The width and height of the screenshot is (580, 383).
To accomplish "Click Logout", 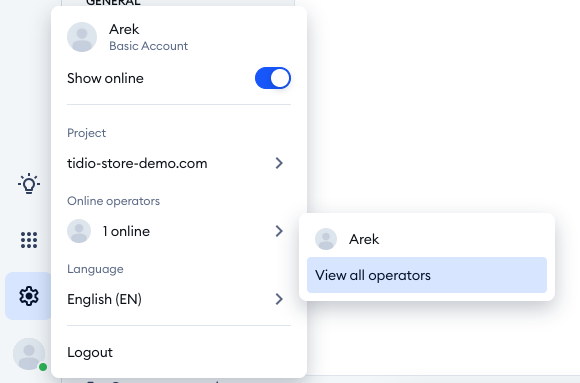I will coord(90,352).
